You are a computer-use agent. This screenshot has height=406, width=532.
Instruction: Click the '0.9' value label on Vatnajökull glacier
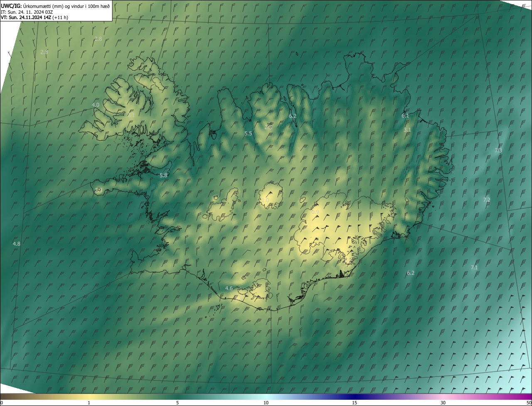click(x=315, y=212)
